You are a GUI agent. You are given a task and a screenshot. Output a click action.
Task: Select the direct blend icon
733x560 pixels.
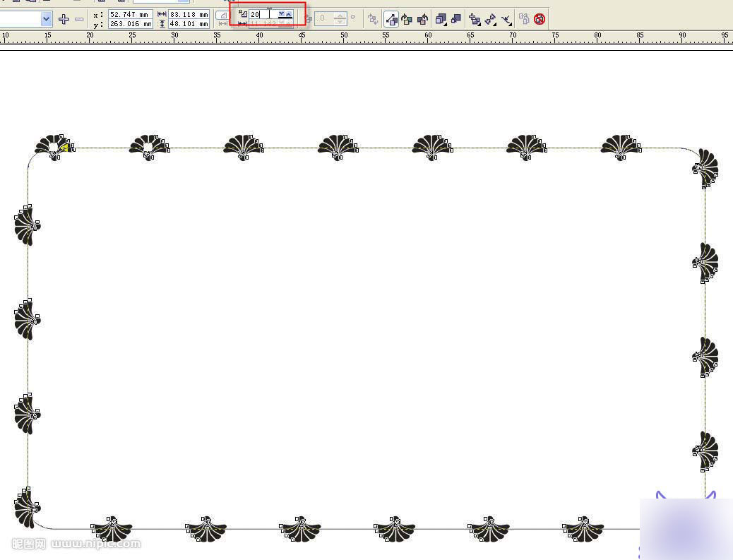click(392, 19)
